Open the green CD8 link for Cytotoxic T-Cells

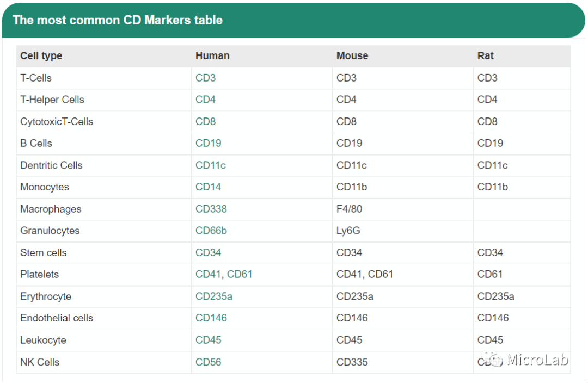coord(206,121)
